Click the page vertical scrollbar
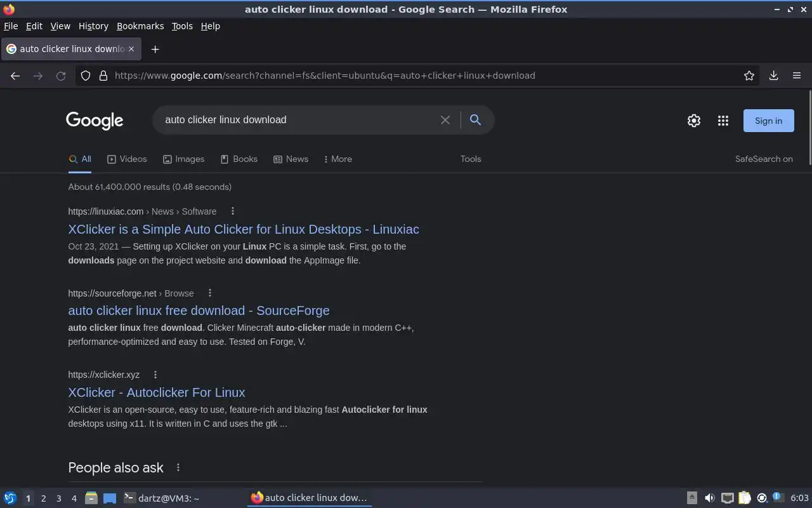Viewport: 812px width, 508px height. tap(810, 128)
